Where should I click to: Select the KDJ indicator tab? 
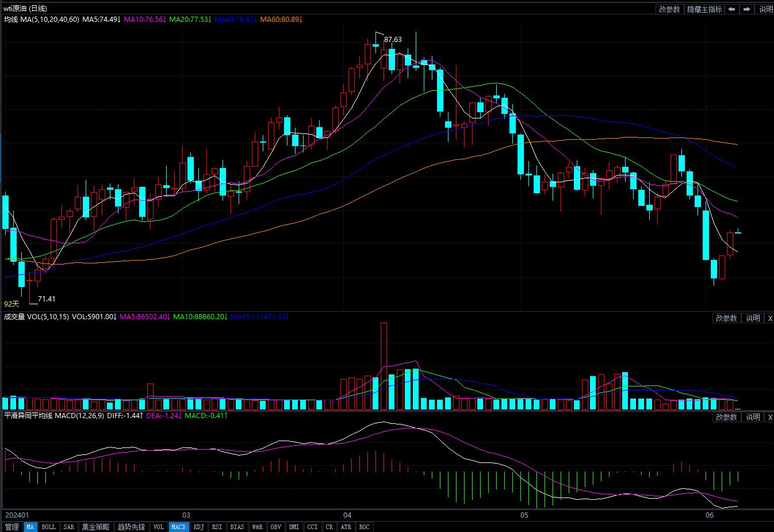tap(199, 527)
